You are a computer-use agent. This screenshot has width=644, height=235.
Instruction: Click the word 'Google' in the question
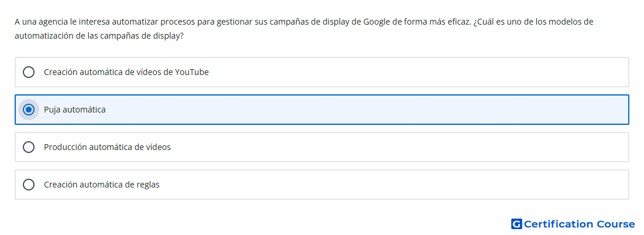376,22
